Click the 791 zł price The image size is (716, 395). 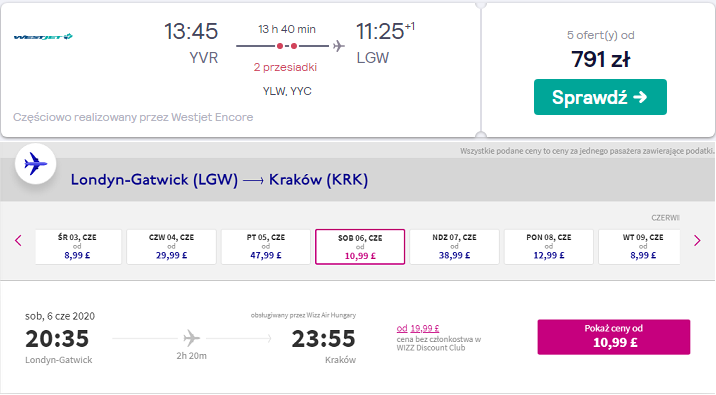pos(600,59)
